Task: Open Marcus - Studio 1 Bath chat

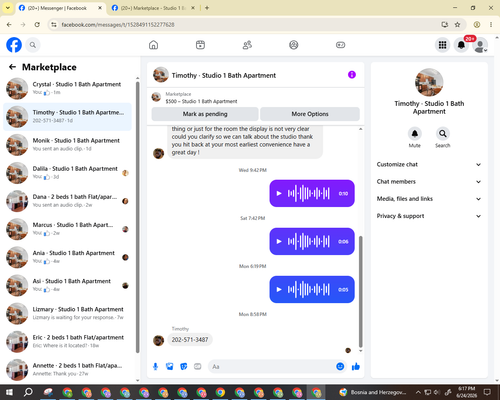Action: pos(67,229)
